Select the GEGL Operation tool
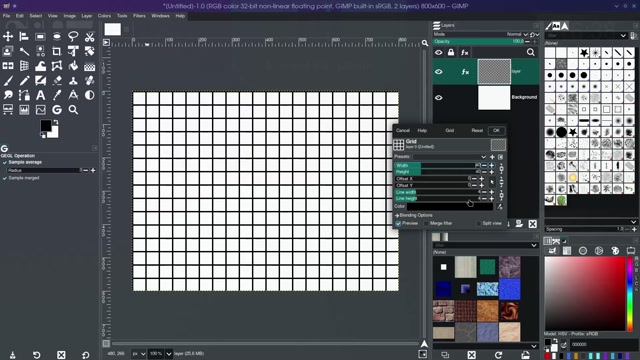This screenshot has height=360, width=640. tap(57, 110)
